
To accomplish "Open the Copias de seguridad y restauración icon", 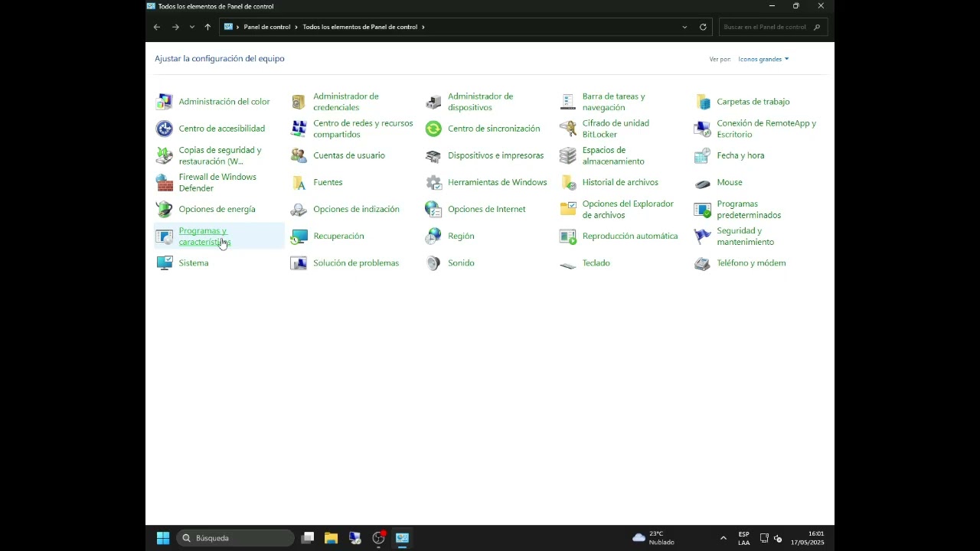I will (165, 155).
